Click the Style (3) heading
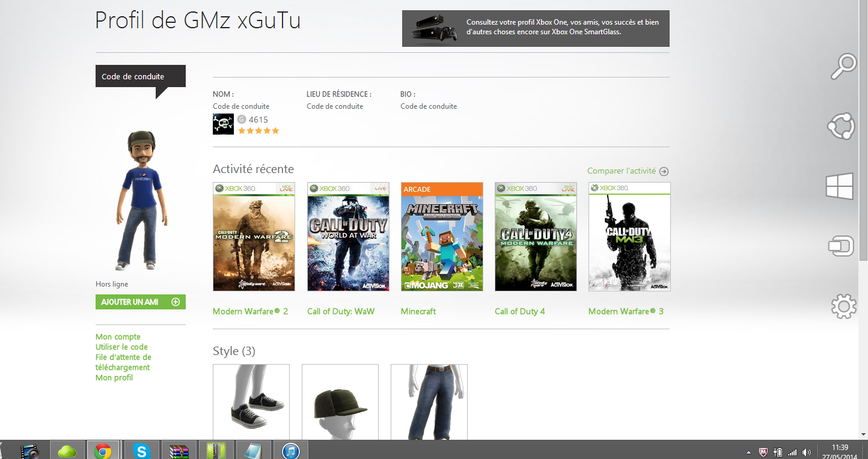The image size is (868, 459). (x=234, y=351)
